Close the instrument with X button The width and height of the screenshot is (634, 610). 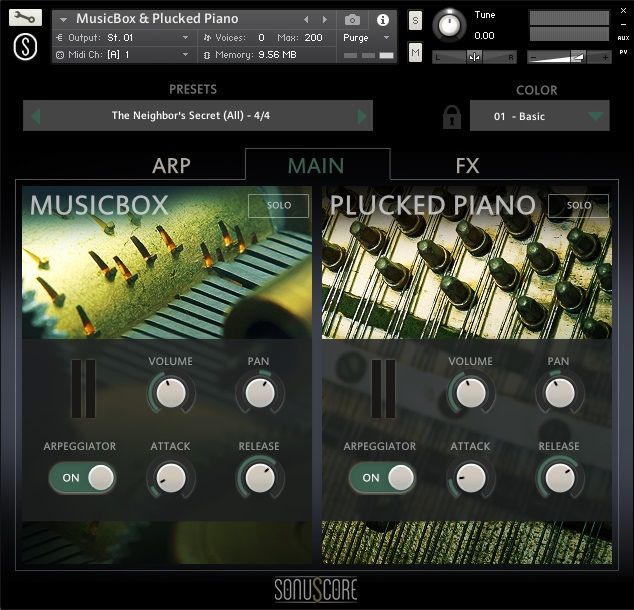623,11
